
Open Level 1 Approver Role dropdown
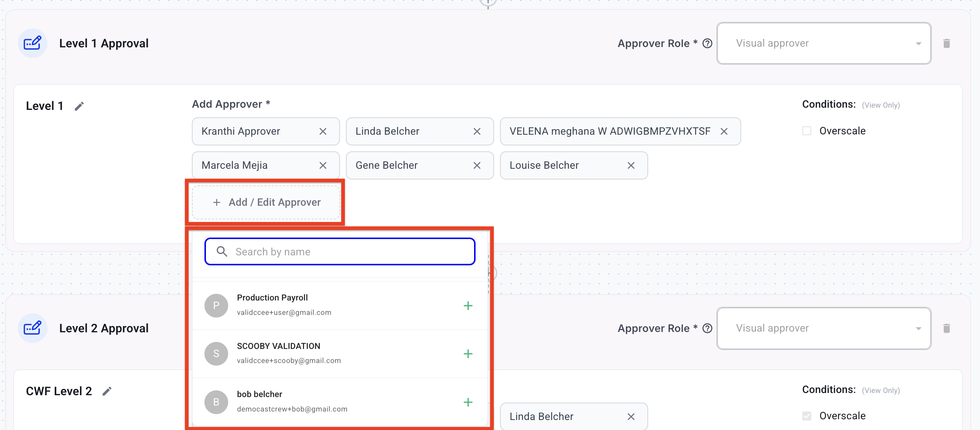824,43
